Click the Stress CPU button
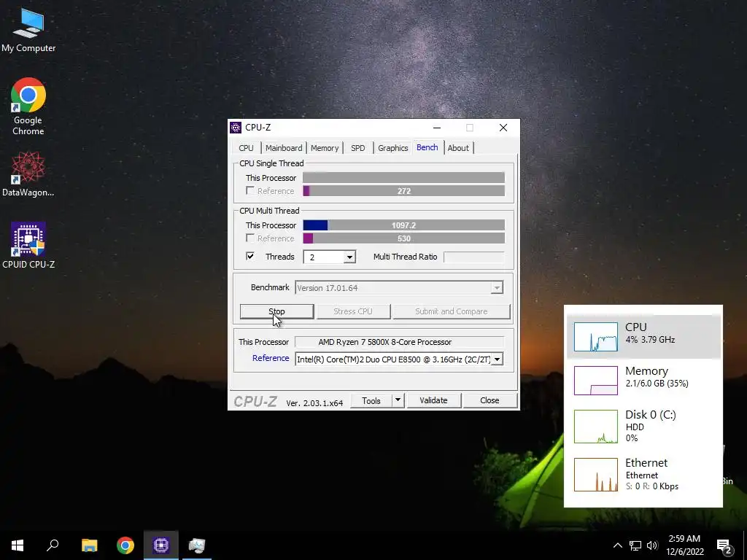This screenshot has width=747, height=560. tap(353, 311)
